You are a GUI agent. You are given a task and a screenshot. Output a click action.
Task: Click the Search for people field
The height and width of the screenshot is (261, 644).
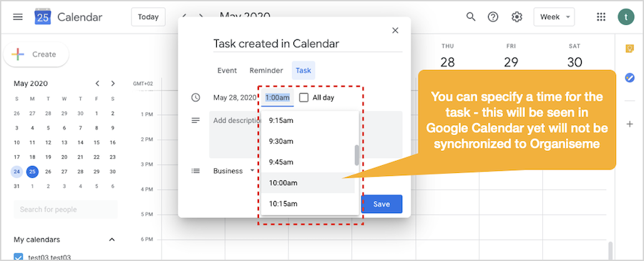(x=66, y=210)
